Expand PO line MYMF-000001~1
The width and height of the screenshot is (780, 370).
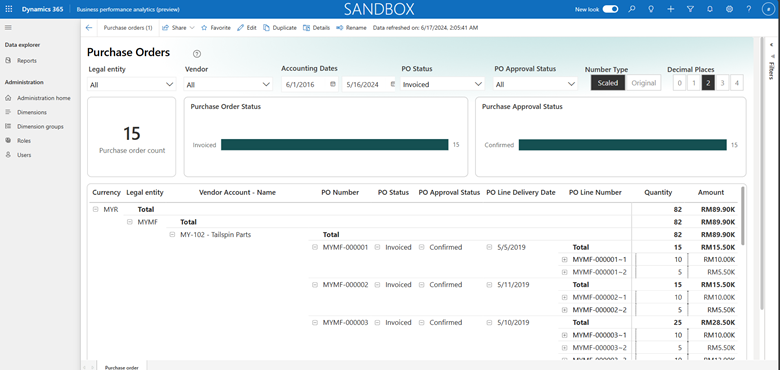tap(565, 260)
